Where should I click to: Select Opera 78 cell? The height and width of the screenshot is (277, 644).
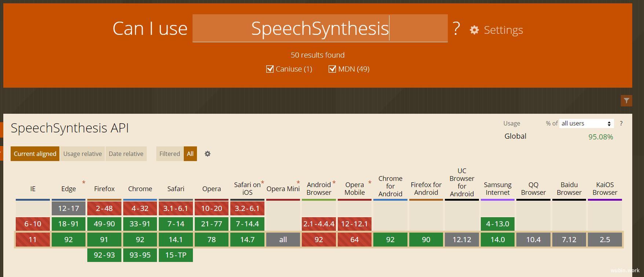coord(212,240)
